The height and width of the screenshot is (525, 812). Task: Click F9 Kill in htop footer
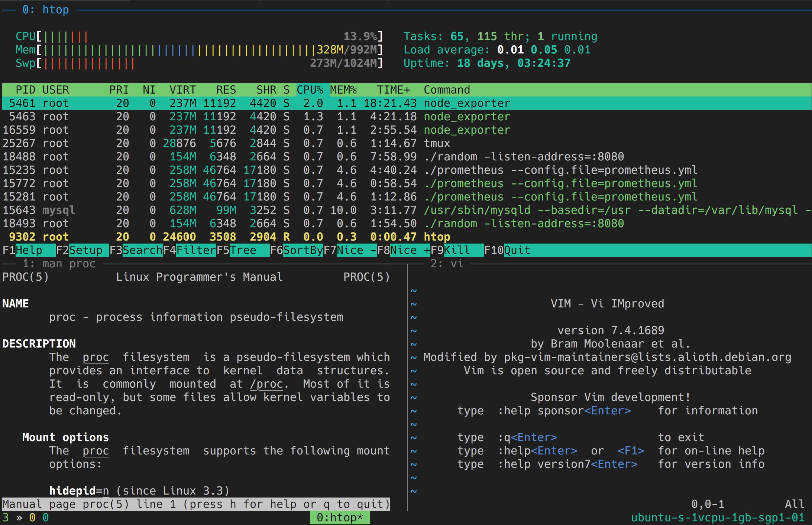tap(457, 250)
